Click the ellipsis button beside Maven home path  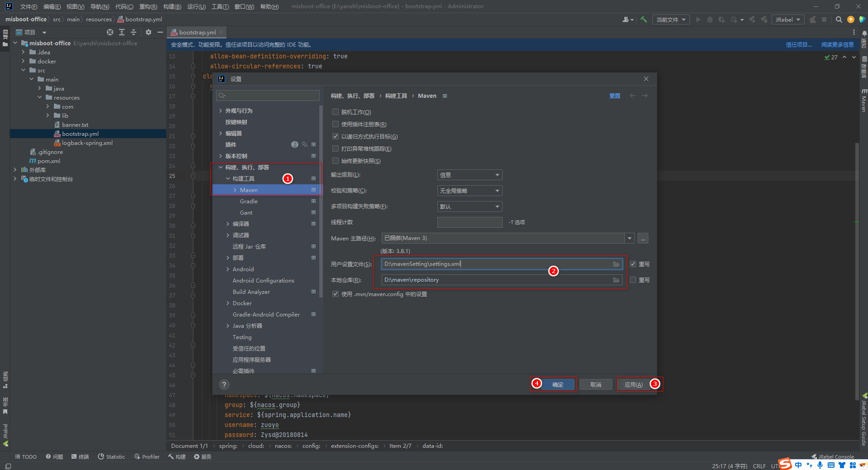coord(643,238)
